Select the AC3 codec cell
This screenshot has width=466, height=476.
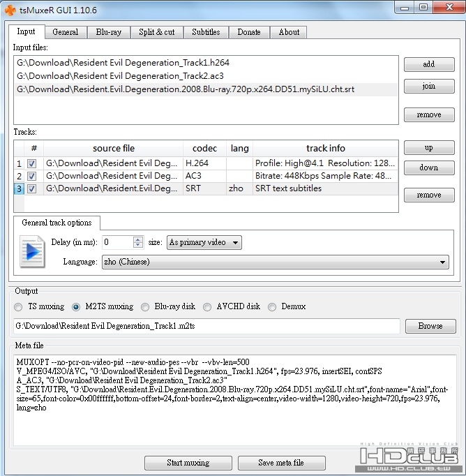pyautogui.click(x=204, y=176)
